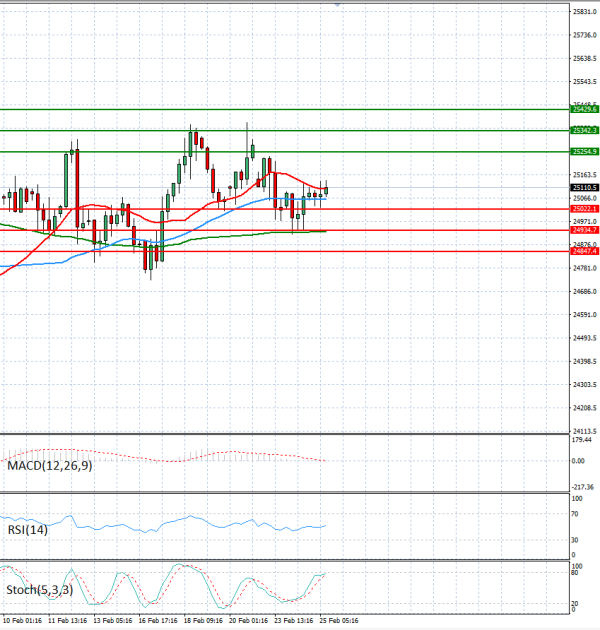Select the 25 Feb 05:16 time axis label
Screen dimensions: 600x630
point(339,622)
